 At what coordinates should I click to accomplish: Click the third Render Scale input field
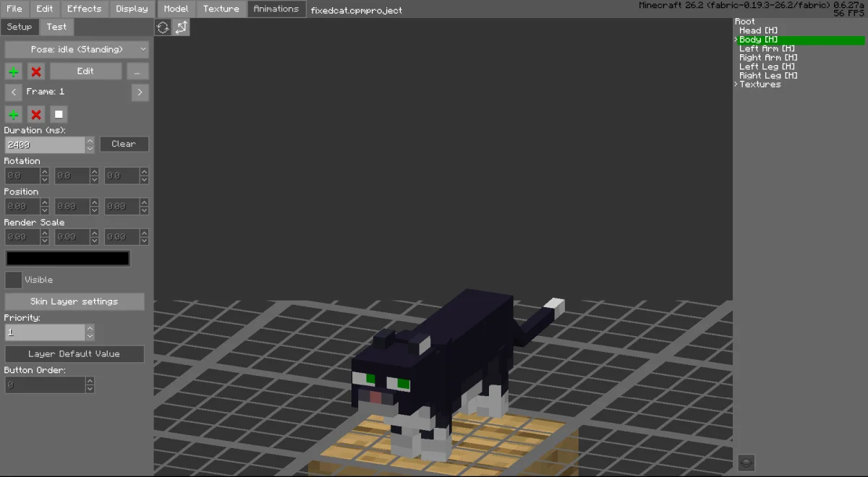pyautogui.click(x=122, y=237)
